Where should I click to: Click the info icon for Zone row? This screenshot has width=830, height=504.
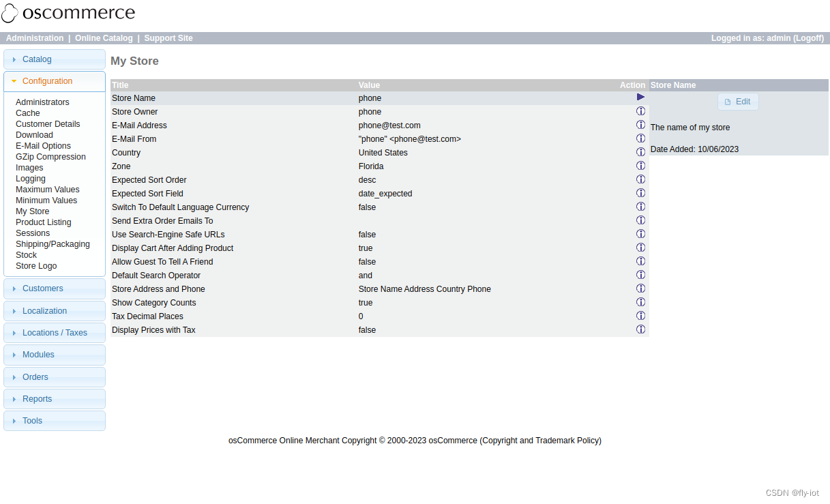tap(640, 166)
